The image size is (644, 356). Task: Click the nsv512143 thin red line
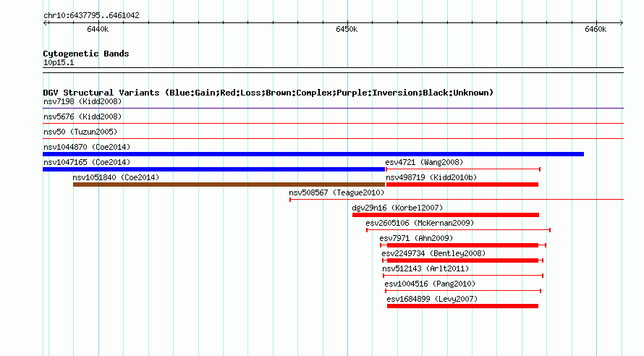point(463,276)
